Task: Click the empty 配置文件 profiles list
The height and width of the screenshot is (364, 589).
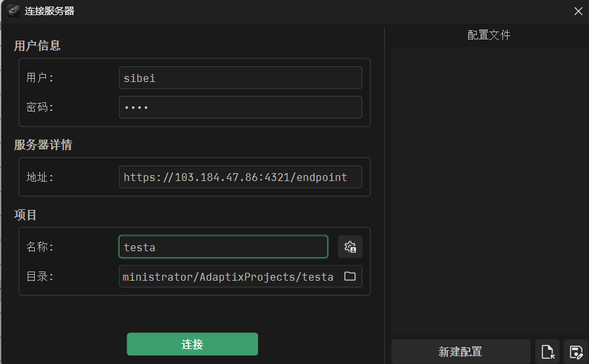Action: click(489, 191)
